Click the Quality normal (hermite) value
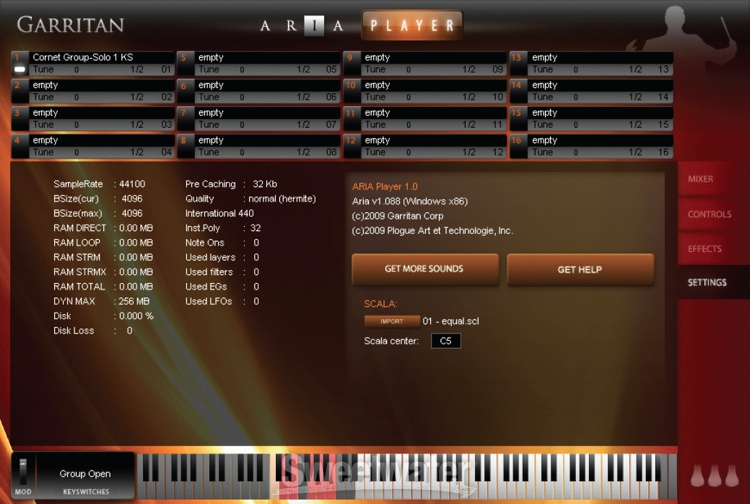Viewport: 750px width, 504px height. (x=282, y=199)
